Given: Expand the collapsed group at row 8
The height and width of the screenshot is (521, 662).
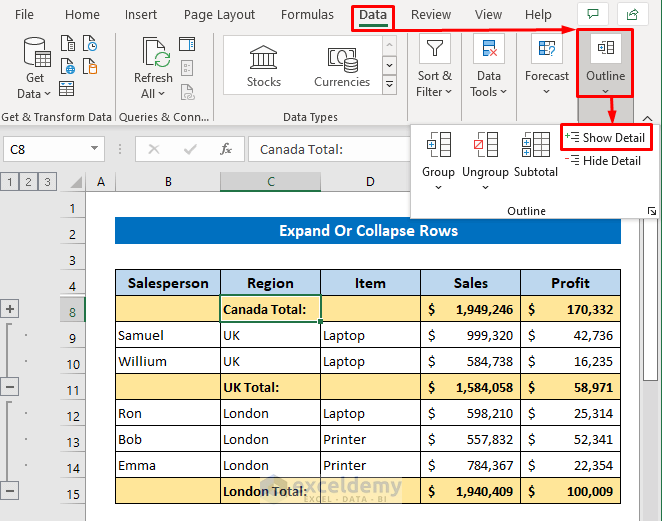Looking at the screenshot, I should 10,309.
